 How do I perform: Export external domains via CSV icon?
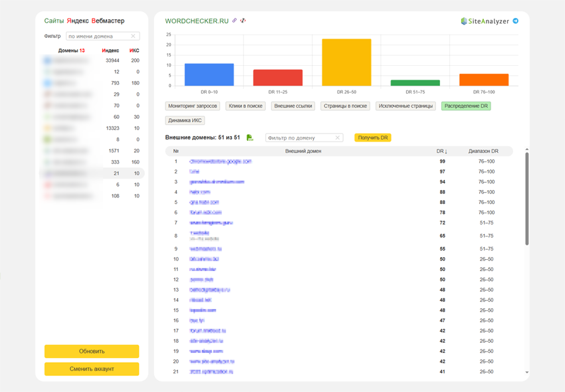250,138
